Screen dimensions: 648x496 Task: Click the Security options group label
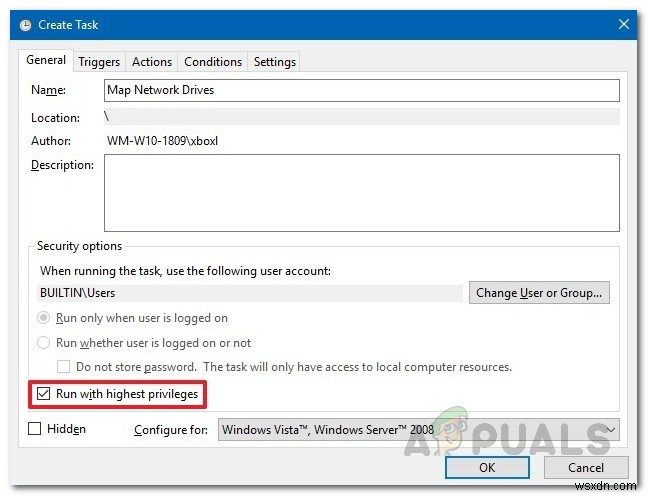tap(79, 246)
